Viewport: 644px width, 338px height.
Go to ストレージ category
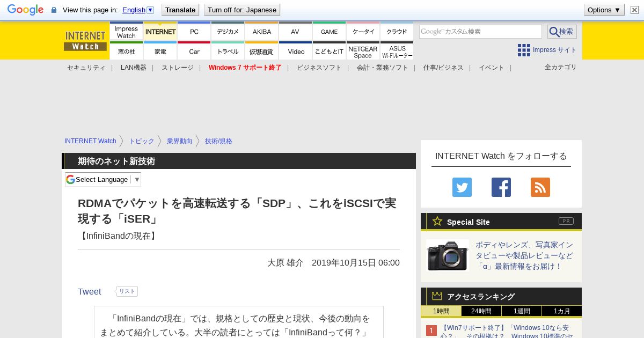(x=178, y=68)
